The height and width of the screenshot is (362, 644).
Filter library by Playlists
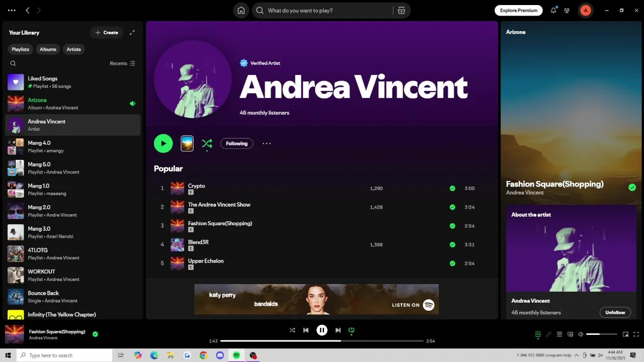(x=21, y=49)
